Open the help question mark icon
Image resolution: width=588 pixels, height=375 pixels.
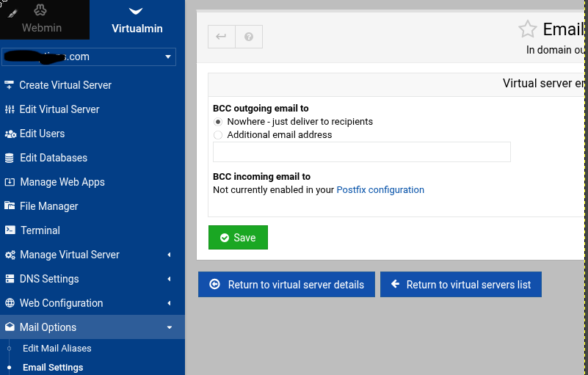pos(249,37)
